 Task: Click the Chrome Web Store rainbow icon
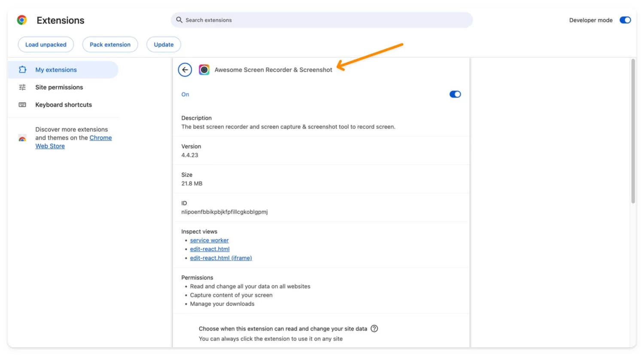click(x=22, y=138)
